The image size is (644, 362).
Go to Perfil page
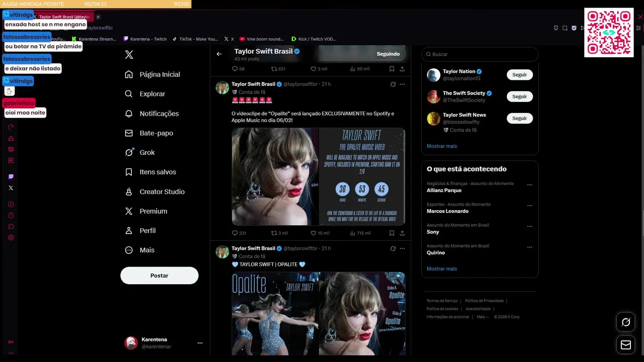tap(140, 231)
